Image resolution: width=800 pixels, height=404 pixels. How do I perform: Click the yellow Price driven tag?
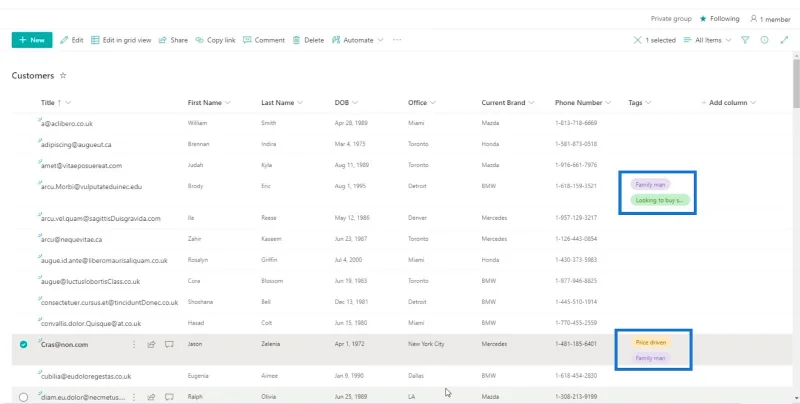point(651,342)
